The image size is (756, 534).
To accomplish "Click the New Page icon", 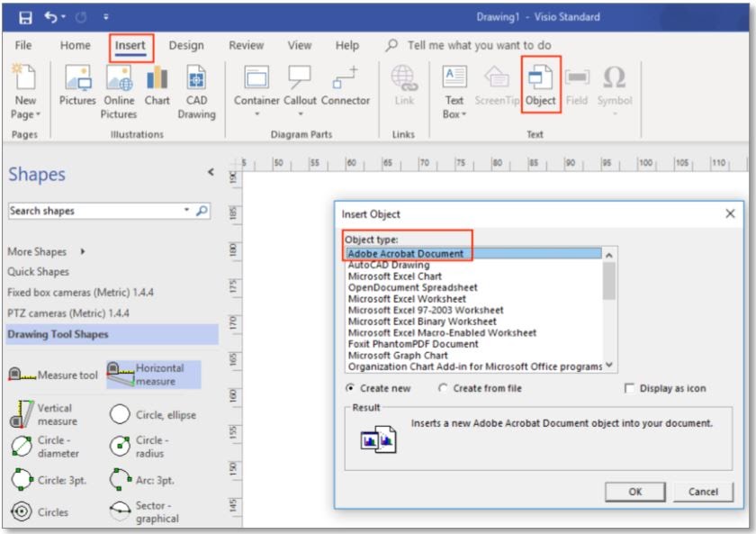I will (x=25, y=77).
